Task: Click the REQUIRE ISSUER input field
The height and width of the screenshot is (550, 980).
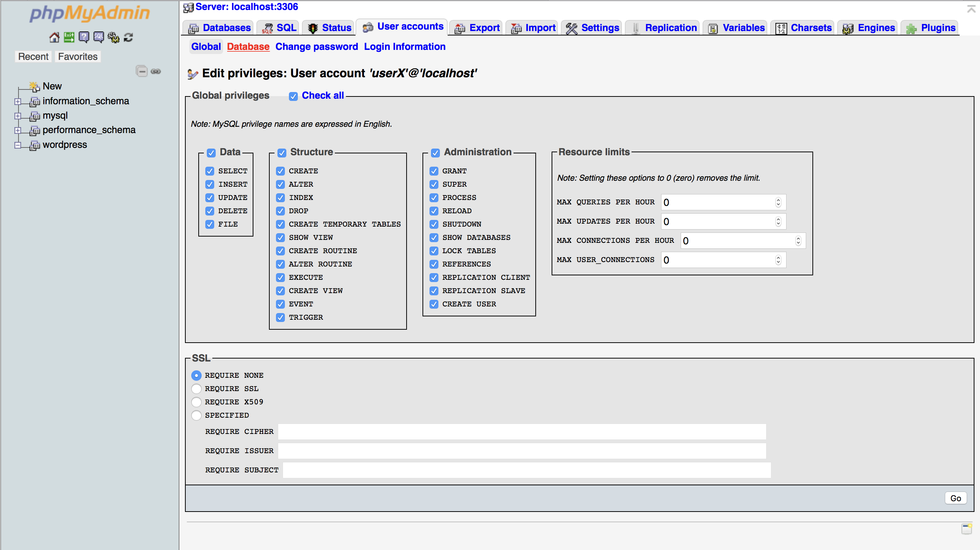Action: coord(522,451)
